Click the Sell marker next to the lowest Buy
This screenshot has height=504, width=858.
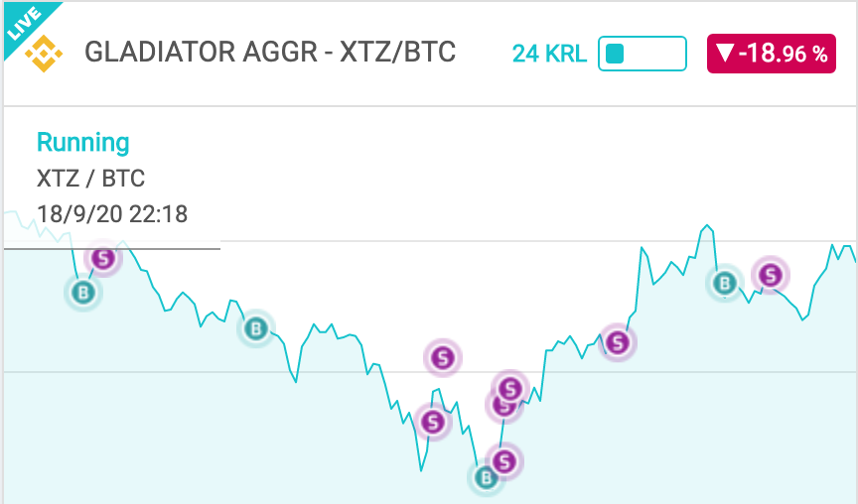point(504,461)
